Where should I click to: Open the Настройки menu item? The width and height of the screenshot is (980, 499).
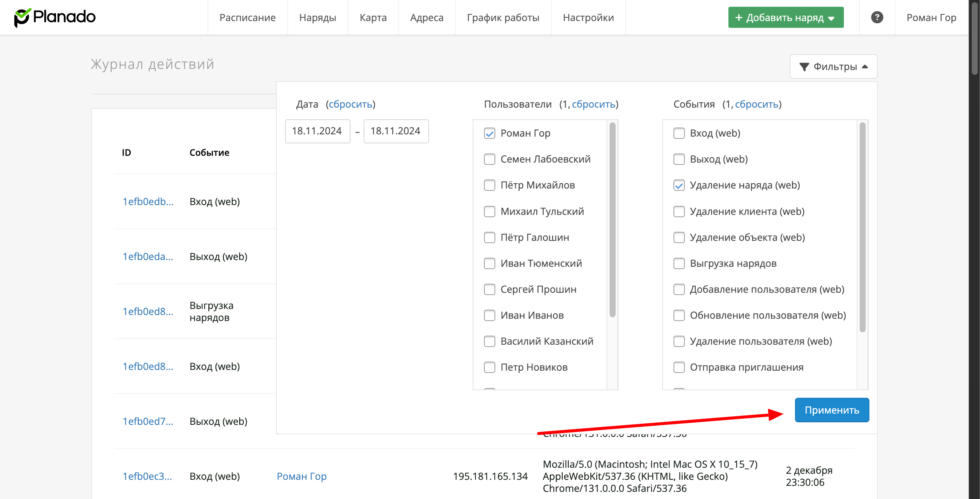[588, 18]
